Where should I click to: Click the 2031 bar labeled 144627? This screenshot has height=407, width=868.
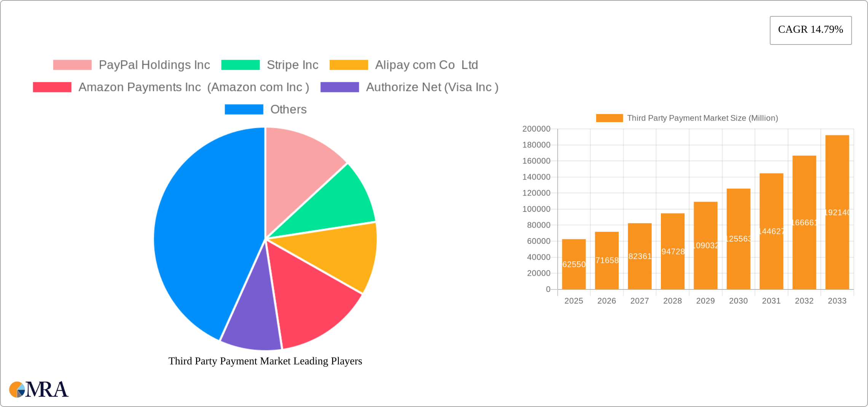[771, 231]
